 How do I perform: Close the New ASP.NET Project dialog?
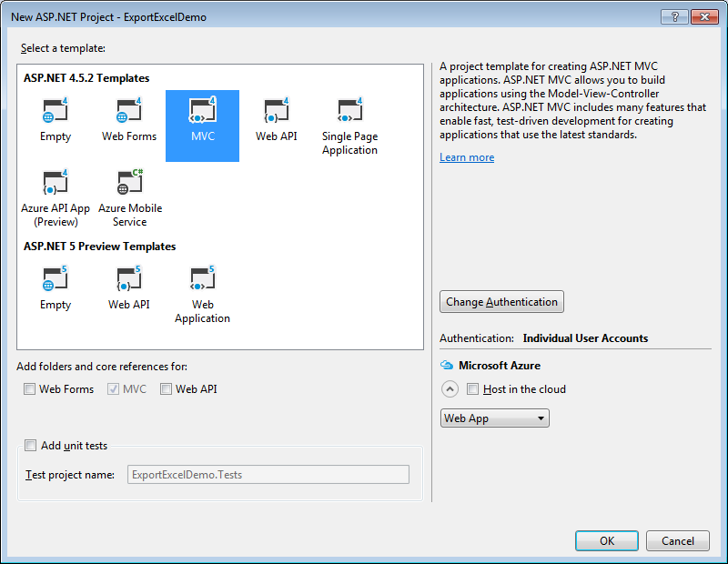coord(704,16)
